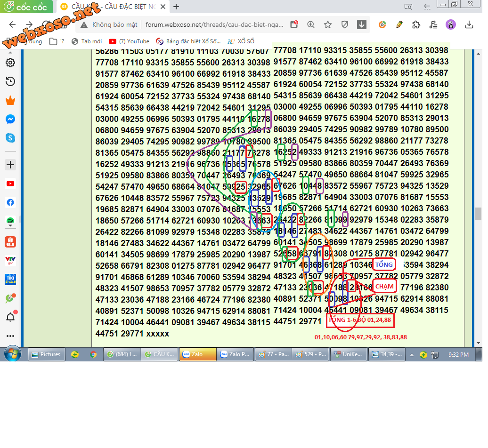488x448 pixels.
Task: Switch to Zalo in the taskbar
Action: pos(197,354)
